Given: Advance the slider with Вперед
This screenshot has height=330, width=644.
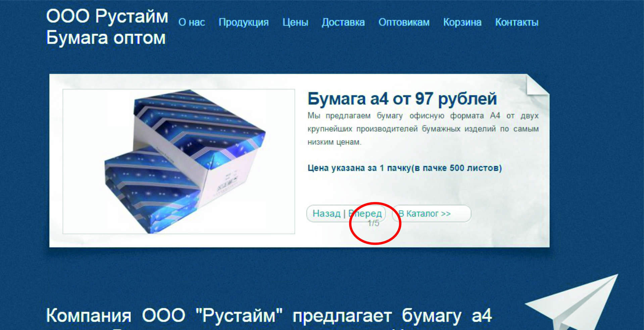Looking at the screenshot, I should tap(365, 213).
